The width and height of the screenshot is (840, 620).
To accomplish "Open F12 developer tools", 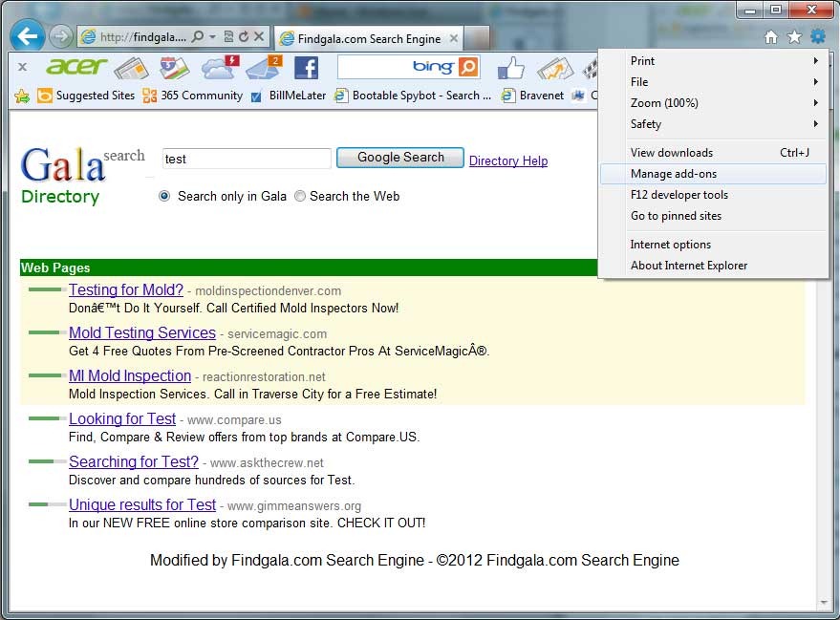I will (x=713, y=195).
